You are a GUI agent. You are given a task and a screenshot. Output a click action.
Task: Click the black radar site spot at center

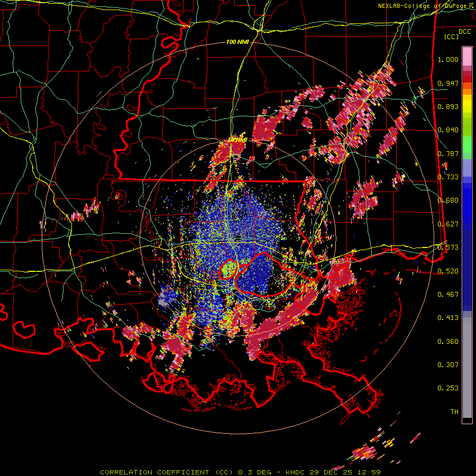click(239, 237)
